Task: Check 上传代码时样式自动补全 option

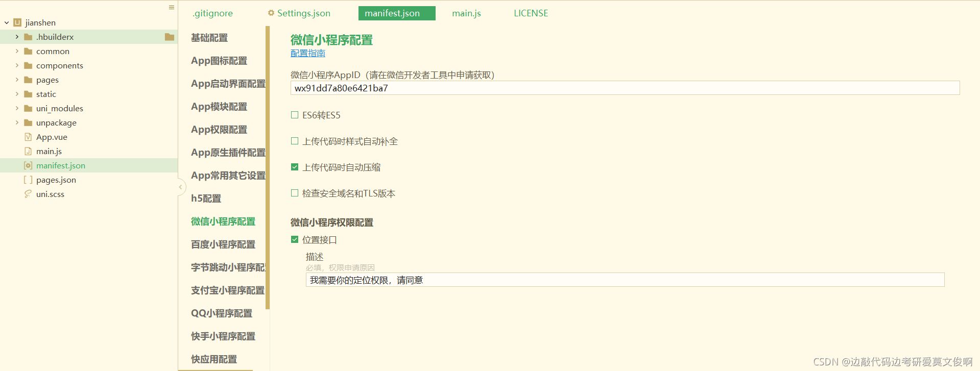Action: tap(295, 141)
